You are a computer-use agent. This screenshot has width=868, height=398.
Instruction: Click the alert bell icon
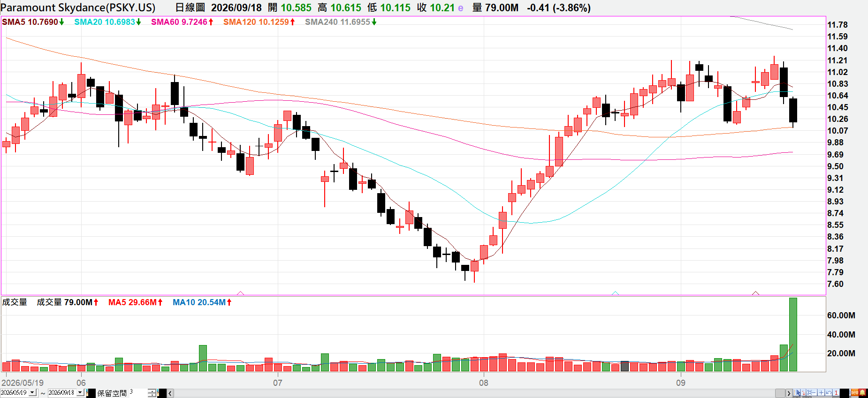tap(862, 393)
